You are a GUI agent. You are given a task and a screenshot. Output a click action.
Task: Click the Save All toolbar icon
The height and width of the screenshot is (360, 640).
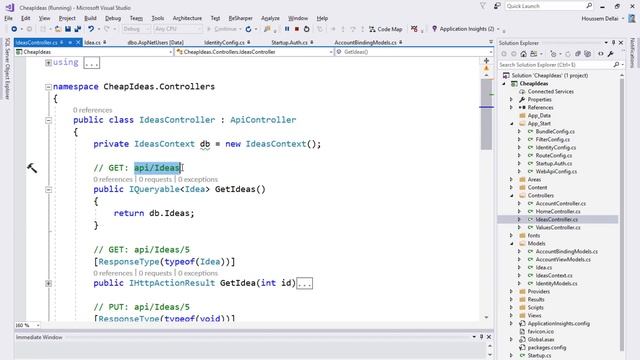[77, 29]
